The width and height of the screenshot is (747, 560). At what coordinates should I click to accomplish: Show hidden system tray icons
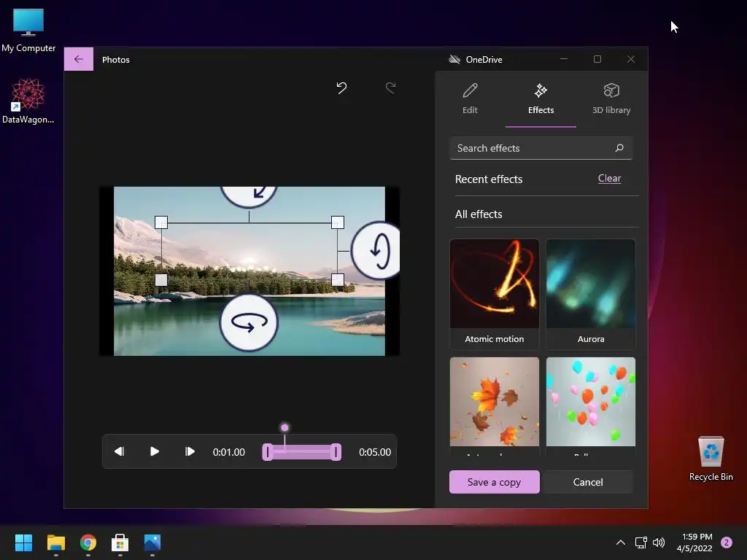tap(621, 542)
